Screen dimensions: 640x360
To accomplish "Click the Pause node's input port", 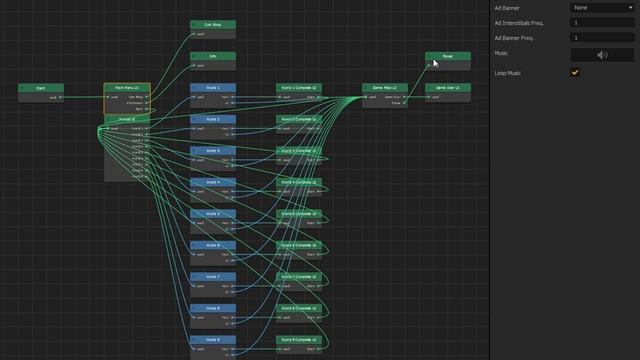I will (429, 65).
